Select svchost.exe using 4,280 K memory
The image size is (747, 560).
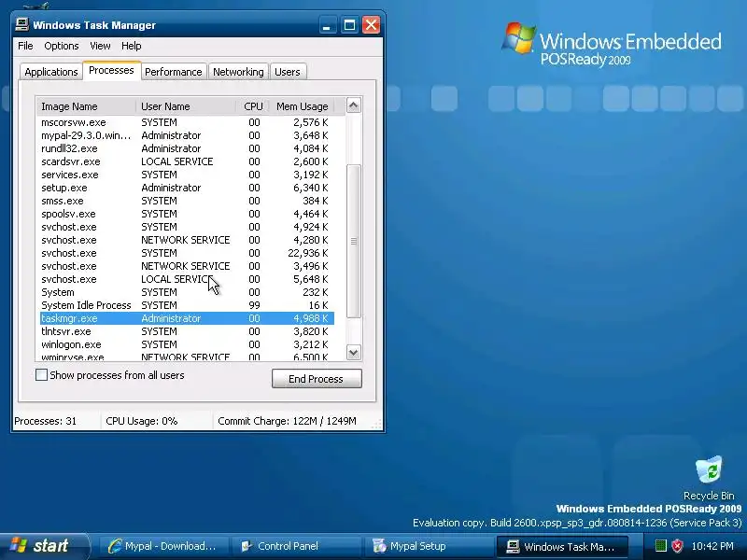[187, 240]
